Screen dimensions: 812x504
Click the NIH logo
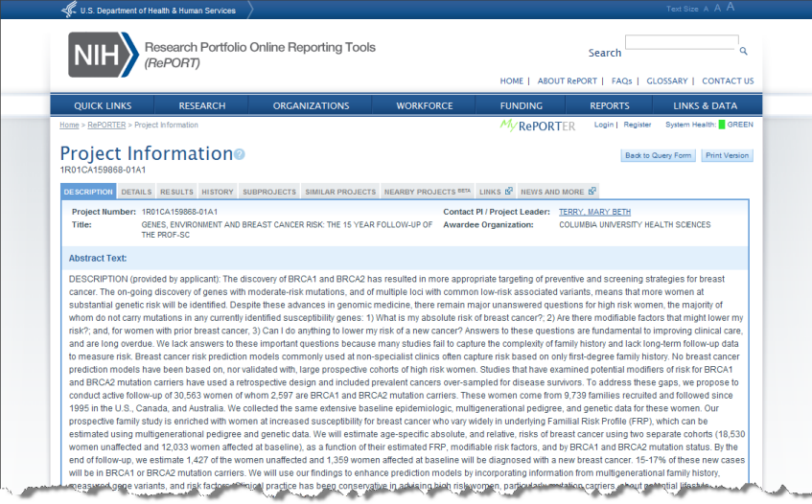103,55
